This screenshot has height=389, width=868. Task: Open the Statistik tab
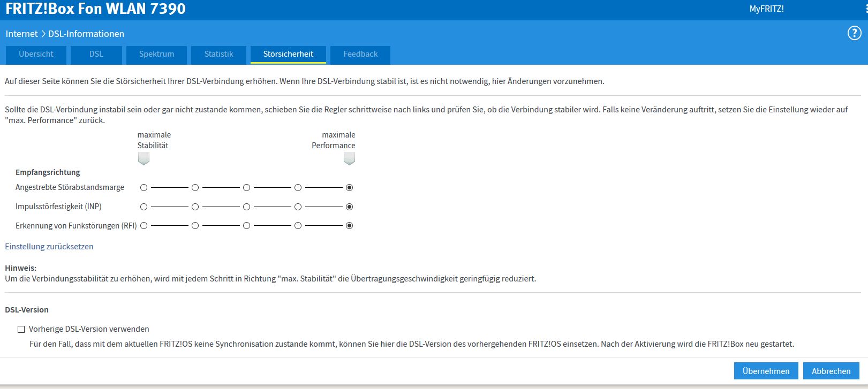[218, 55]
